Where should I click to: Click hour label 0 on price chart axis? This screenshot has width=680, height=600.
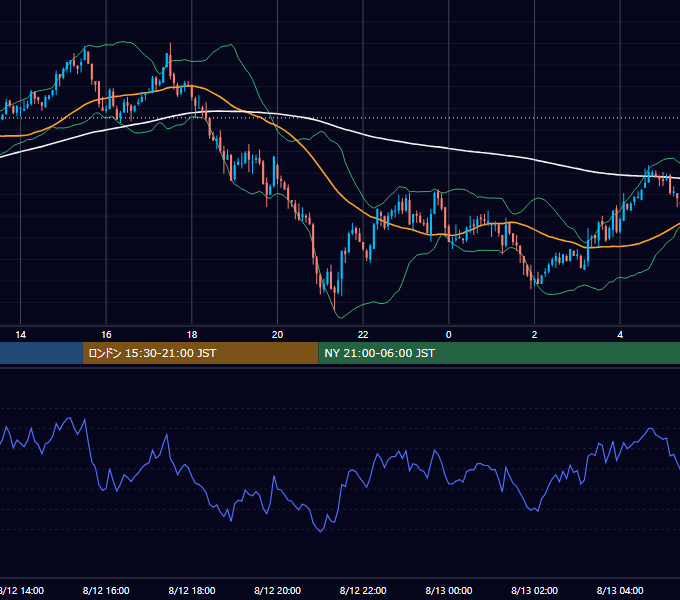(x=449, y=335)
